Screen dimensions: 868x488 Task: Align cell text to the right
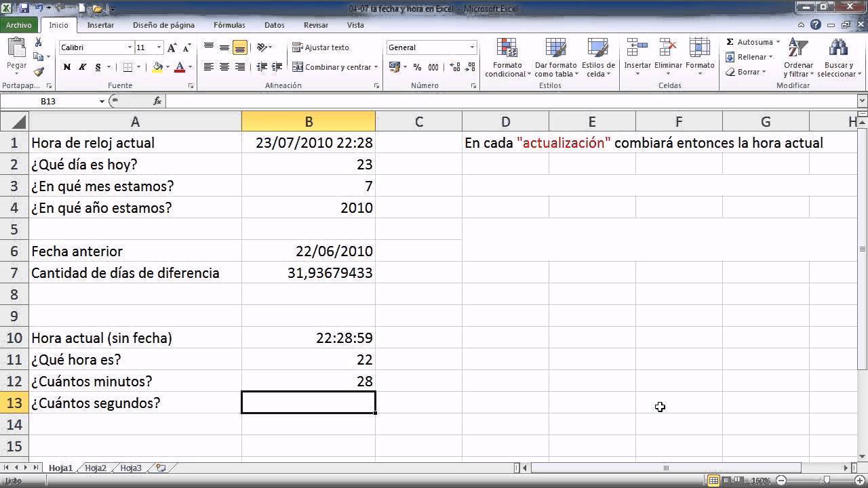tap(240, 67)
